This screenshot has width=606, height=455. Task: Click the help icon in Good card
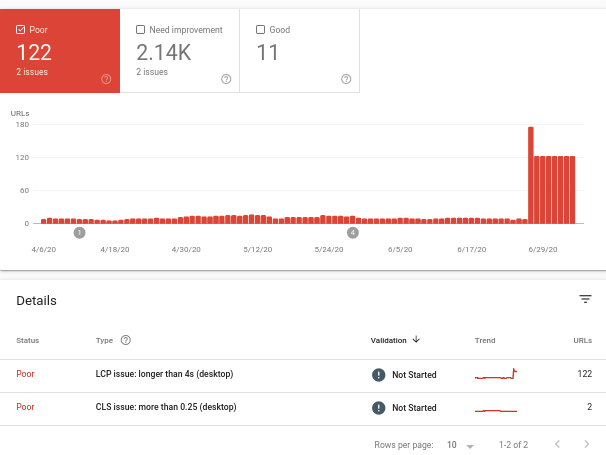tap(346, 79)
